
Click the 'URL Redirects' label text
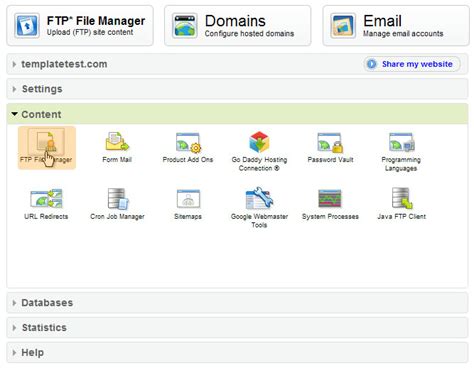(x=46, y=216)
